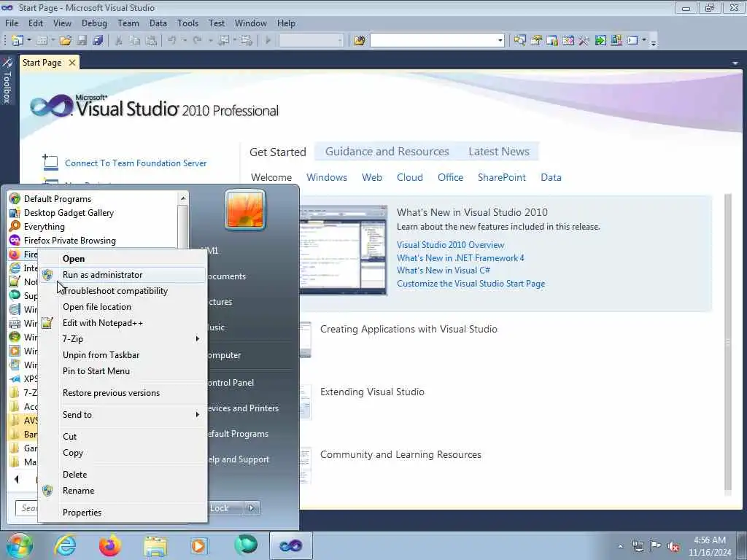This screenshot has height=560, width=747.
Task: Open Solution Explorer from the toolbar
Action: tap(519, 41)
